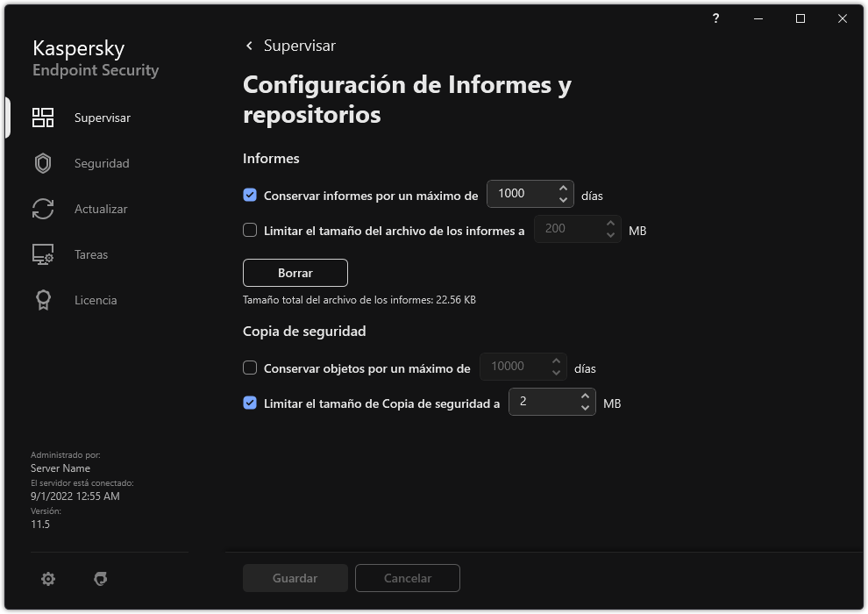Click the Seguridad shield icon

[42, 163]
